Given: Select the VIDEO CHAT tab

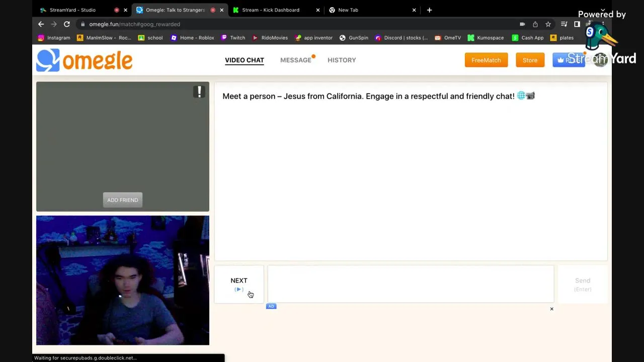Looking at the screenshot, I should (x=245, y=60).
